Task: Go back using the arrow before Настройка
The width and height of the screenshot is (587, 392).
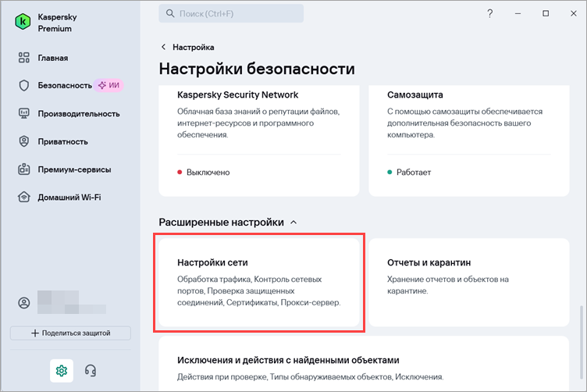Action: click(163, 47)
